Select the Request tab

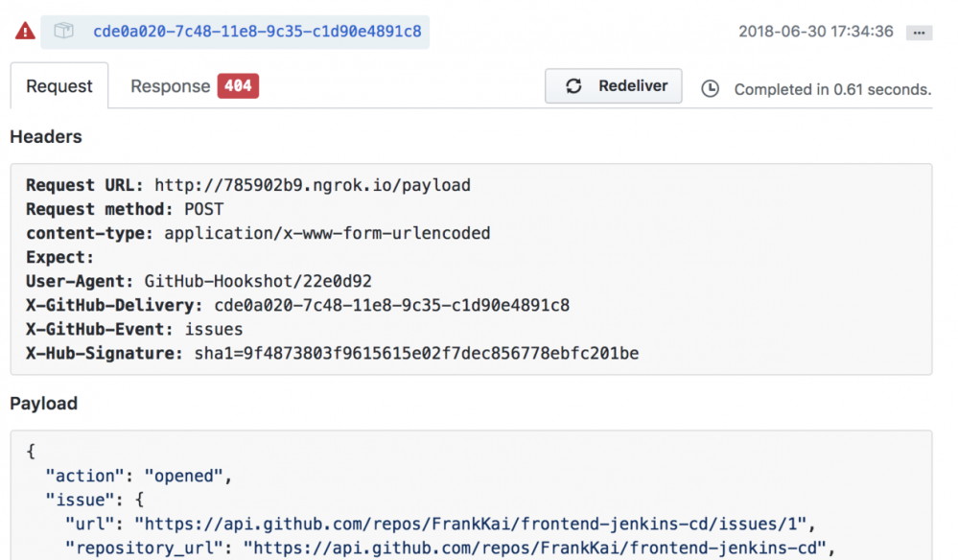pos(58,85)
